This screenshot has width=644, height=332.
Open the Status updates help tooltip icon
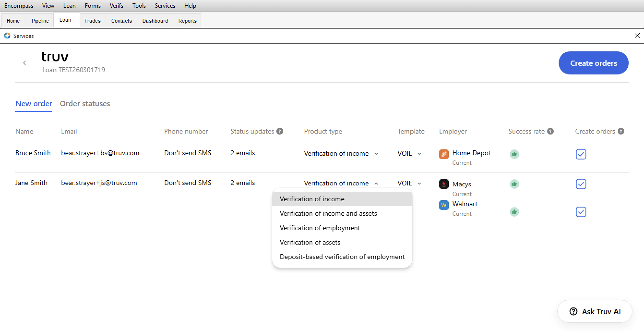coord(280,131)
